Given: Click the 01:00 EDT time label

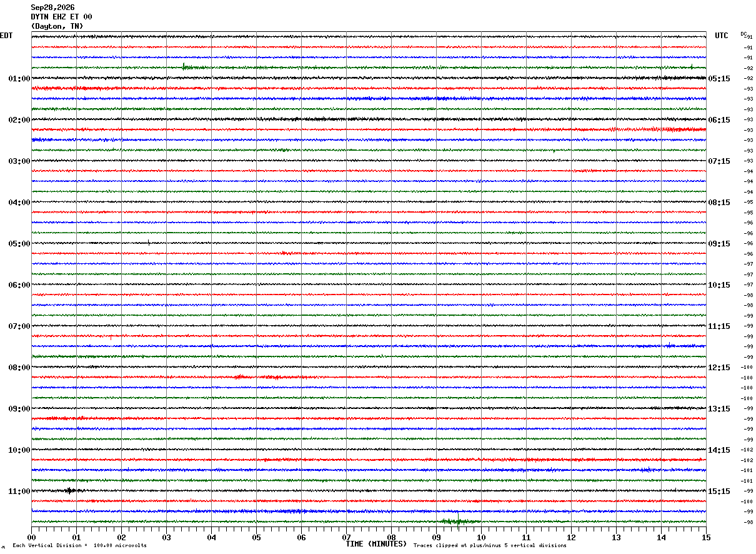Looking at the screenshot, I should pyautogui.click(x=19, y=79).
